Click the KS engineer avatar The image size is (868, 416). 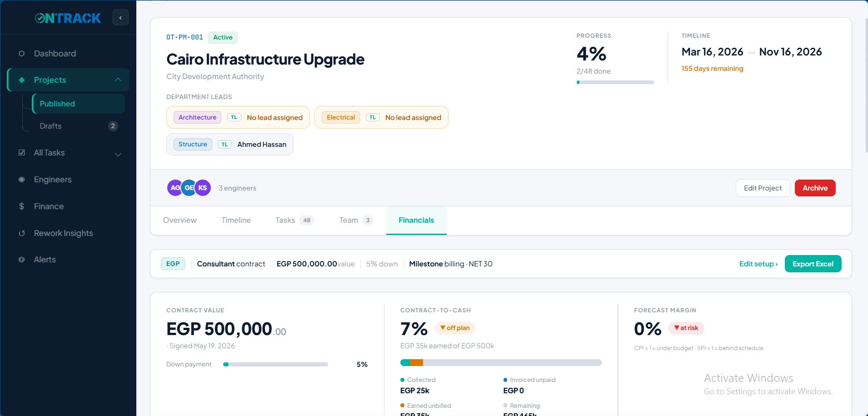click(203, 188)
